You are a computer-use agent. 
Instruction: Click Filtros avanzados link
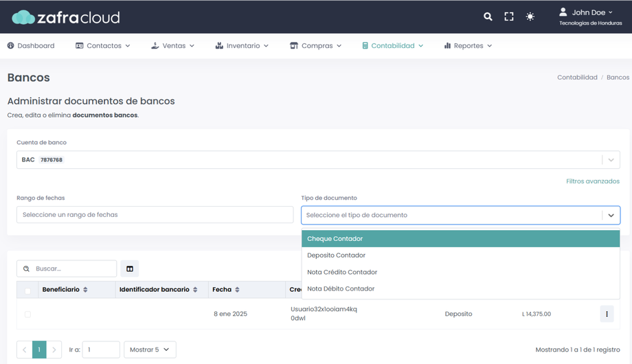point(592,181)
